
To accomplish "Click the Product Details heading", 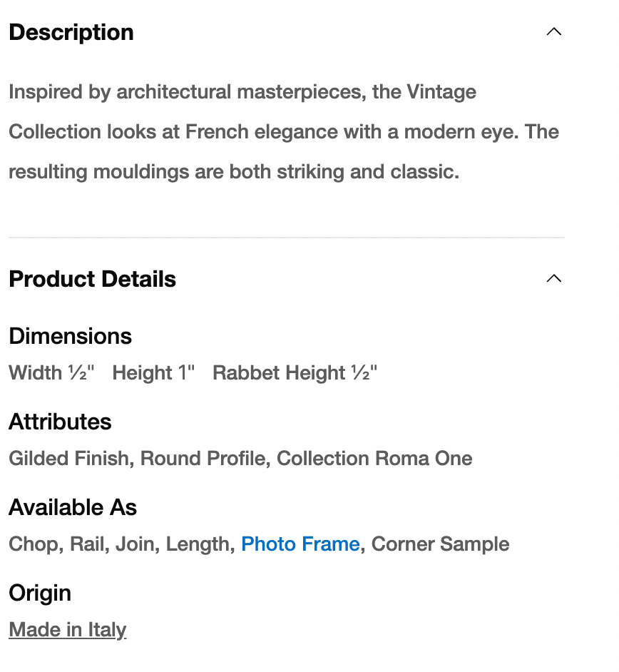I will [93, 279].
